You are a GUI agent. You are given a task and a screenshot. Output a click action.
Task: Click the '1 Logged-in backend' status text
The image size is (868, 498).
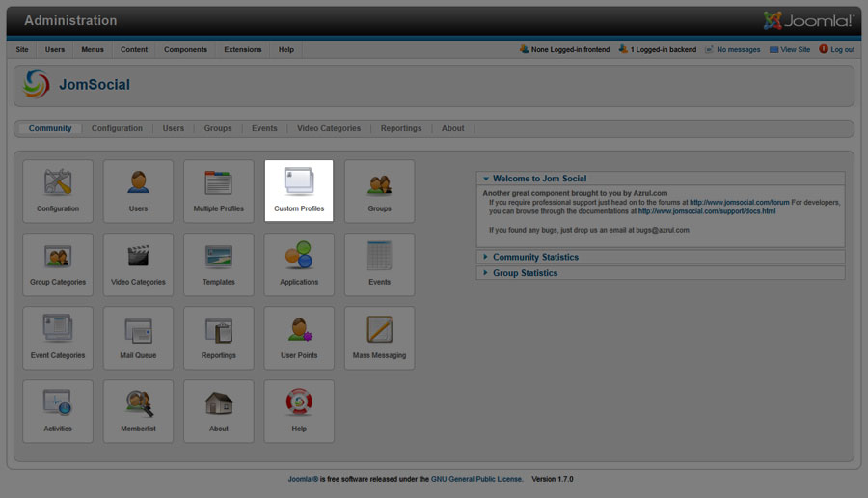664,50
